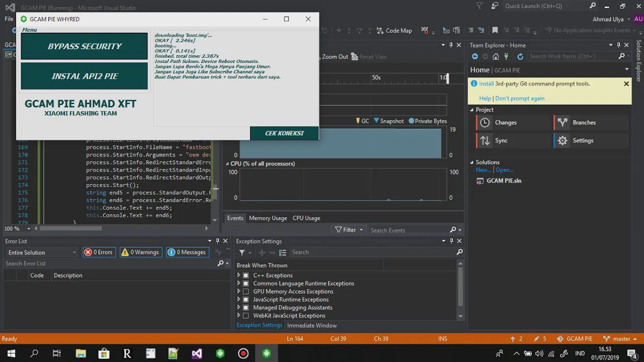644x362 pixels.
Task: Click INSTAL API2 PIE button
Action: click(85, 76)
